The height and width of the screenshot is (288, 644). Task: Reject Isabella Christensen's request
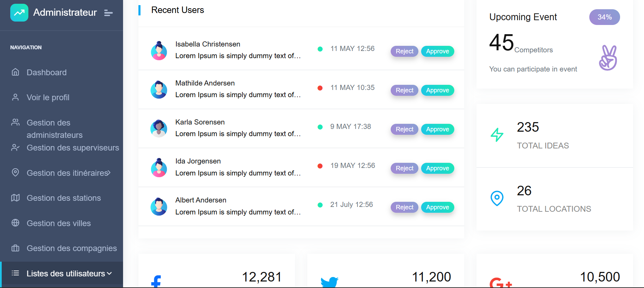[404, 51]
